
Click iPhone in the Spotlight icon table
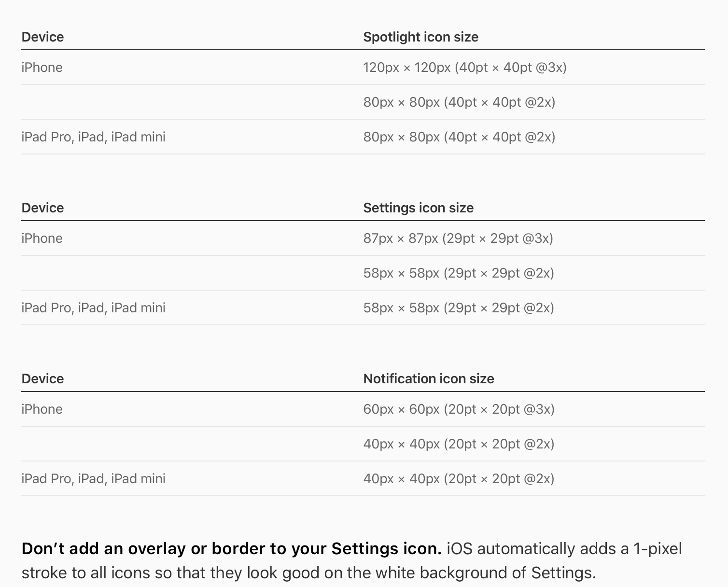coord(42,68)
